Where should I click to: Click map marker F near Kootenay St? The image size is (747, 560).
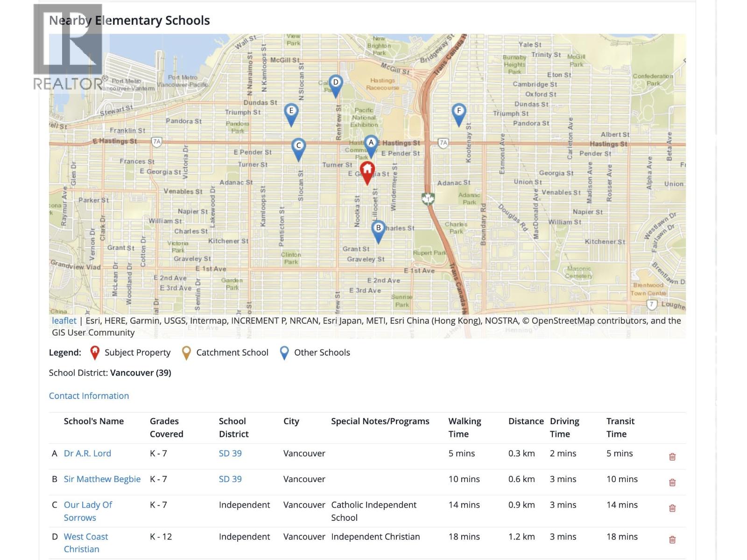coord(459,113)
